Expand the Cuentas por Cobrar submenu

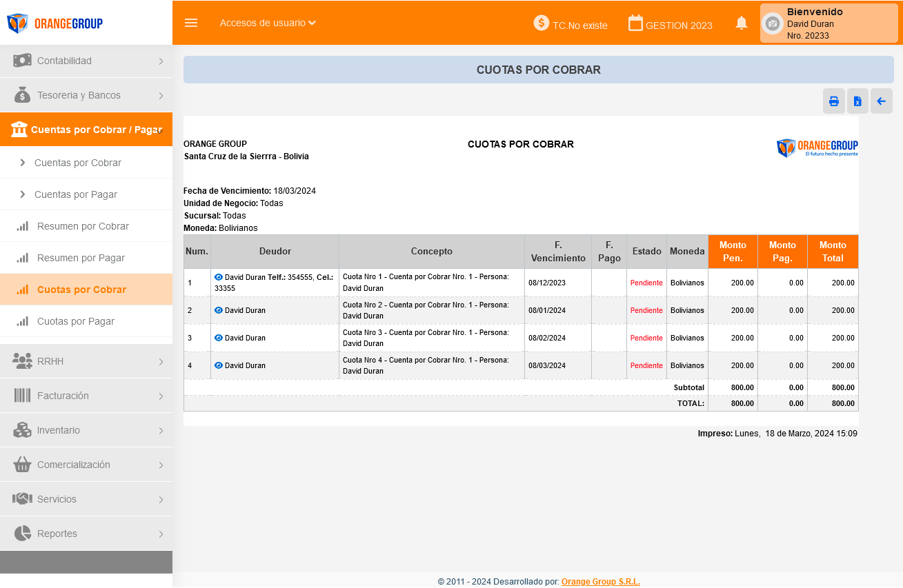77,163
